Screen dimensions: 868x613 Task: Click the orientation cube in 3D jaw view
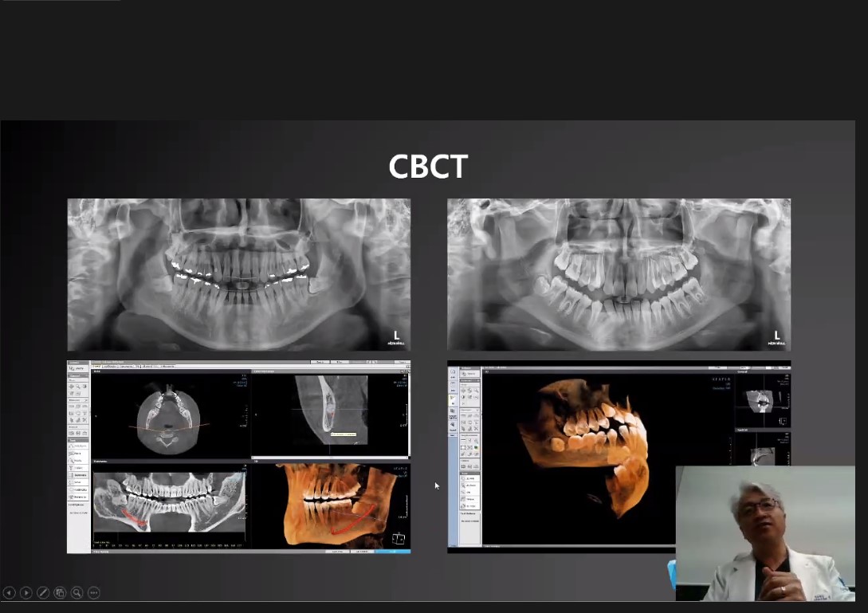tap(399, 537)
